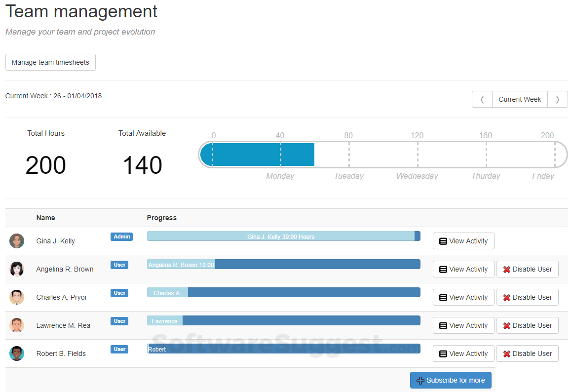View Activity for Gina J. Kelly

(463, 241)
